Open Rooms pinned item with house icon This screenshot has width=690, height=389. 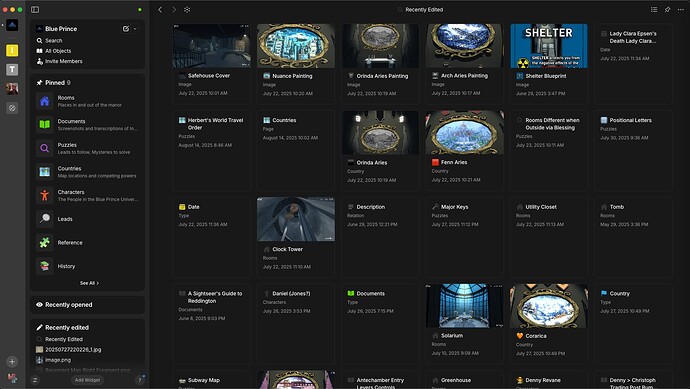pyautogui.click(x=44, y=101)
